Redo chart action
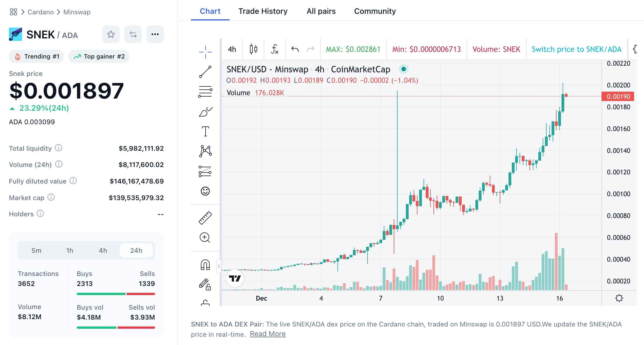 point(310,49)
